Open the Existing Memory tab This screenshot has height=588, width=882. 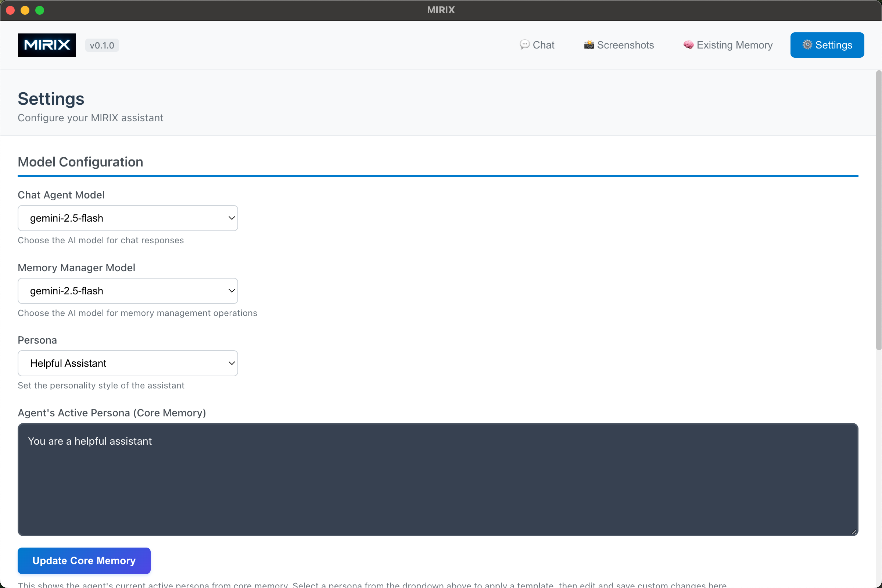(728, 45)
